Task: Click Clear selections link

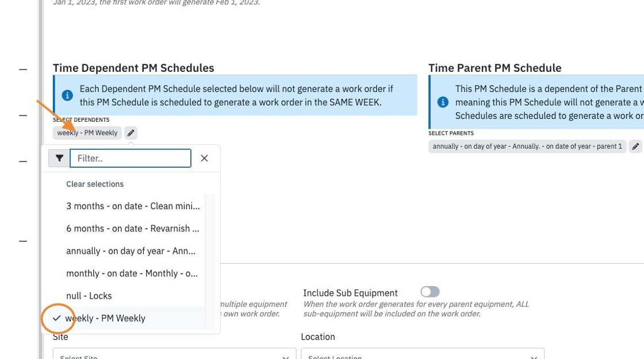Action: 95,184
